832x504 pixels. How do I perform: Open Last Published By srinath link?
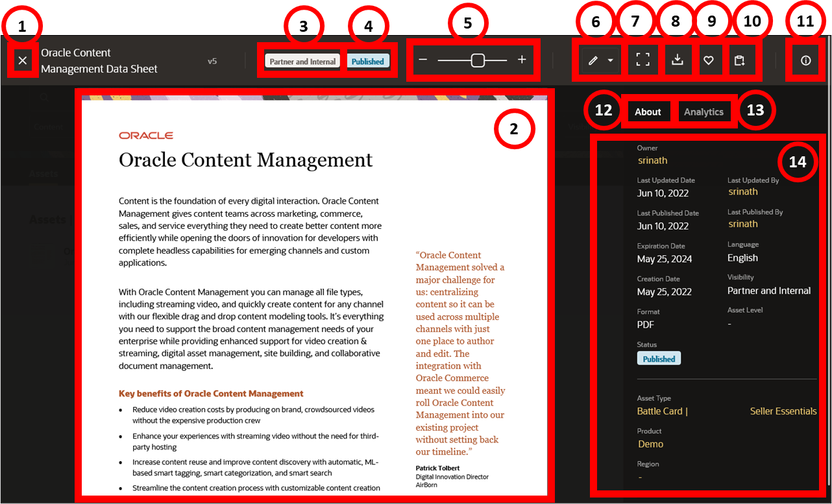743,224
